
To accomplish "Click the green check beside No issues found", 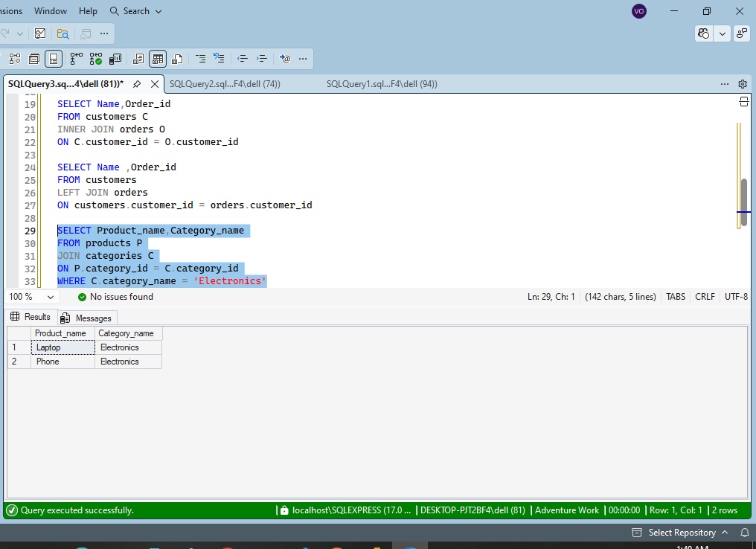I will pyautogui.click(x=82, y=297).
